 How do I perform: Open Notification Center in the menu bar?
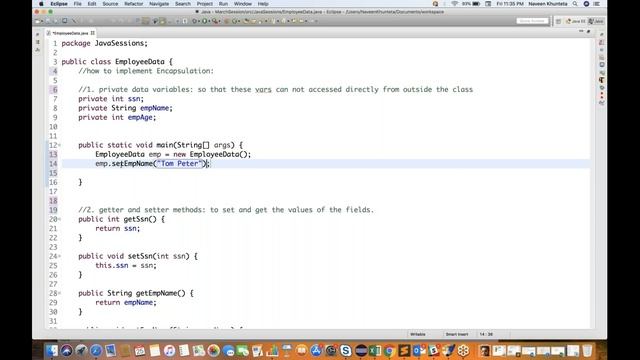(596, 4)
